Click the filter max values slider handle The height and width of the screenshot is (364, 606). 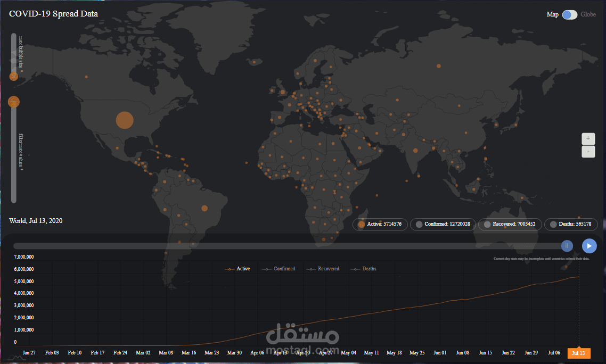pyautogui.click(x=13, y=102)
